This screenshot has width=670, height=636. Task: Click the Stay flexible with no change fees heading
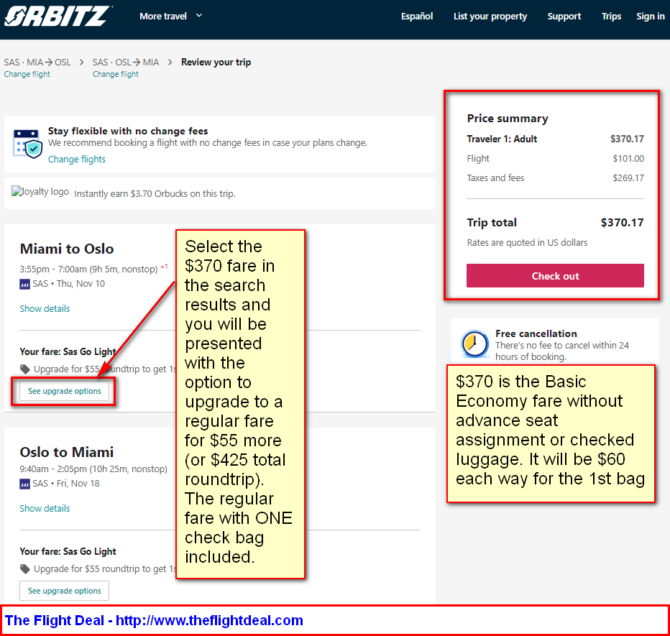pyautogui.click(x=128, y=131)
